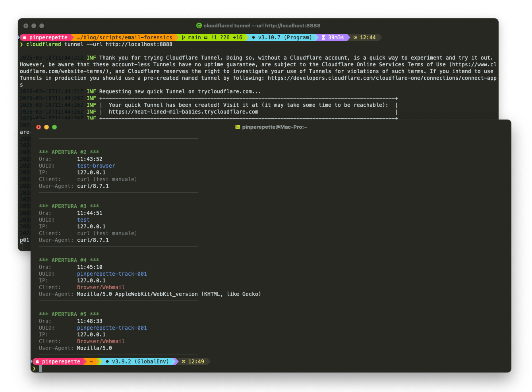Click the Apple logo in the top prompt segment
Image resolution: width=532 pixels, height=392 pixels.
25,37
